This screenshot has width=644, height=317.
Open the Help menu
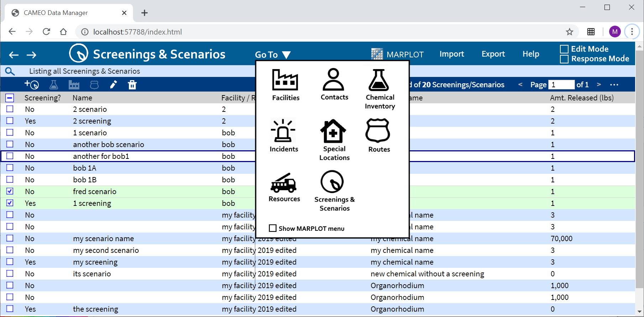pyautogui.click(x=531, y=54)
